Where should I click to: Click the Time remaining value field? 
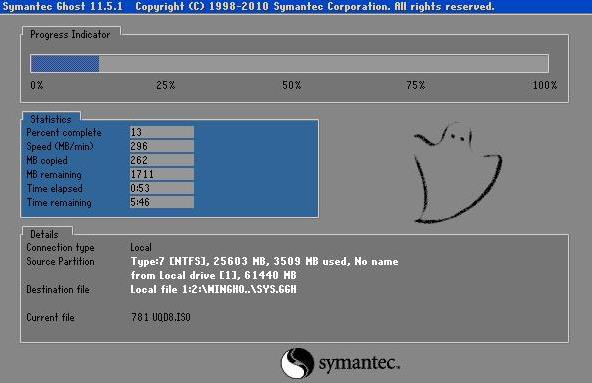162,202
